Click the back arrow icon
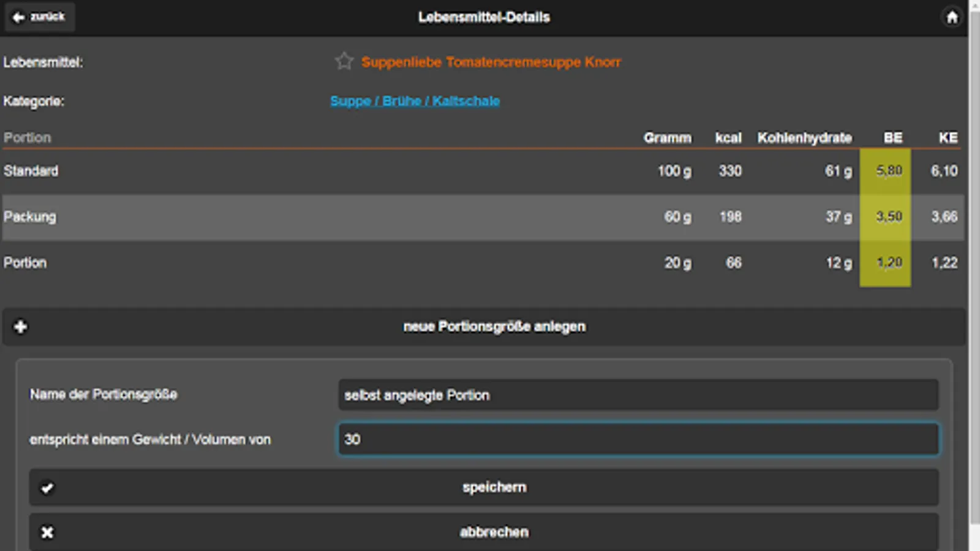The width and height of the screenshot is (980, 551). click(19, 17)
